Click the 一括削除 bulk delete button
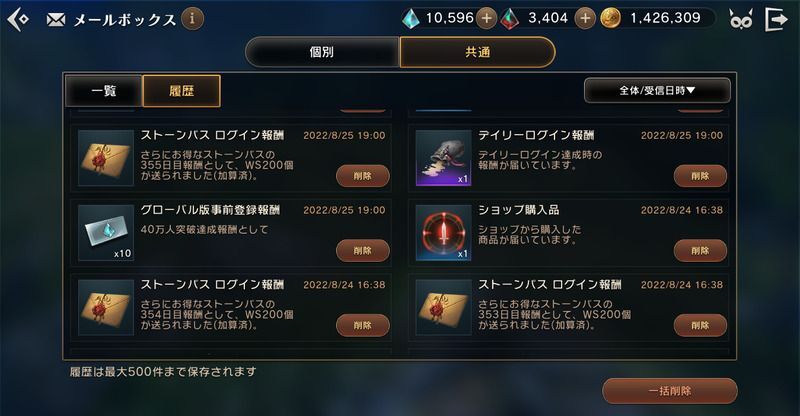The height and width of the screenshot is (416, 800). tap(670, 391)
